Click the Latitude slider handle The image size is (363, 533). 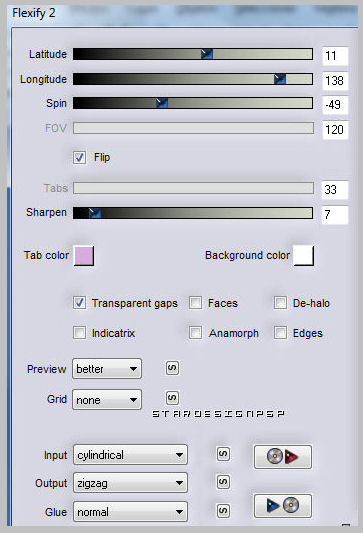pos(207,54)
